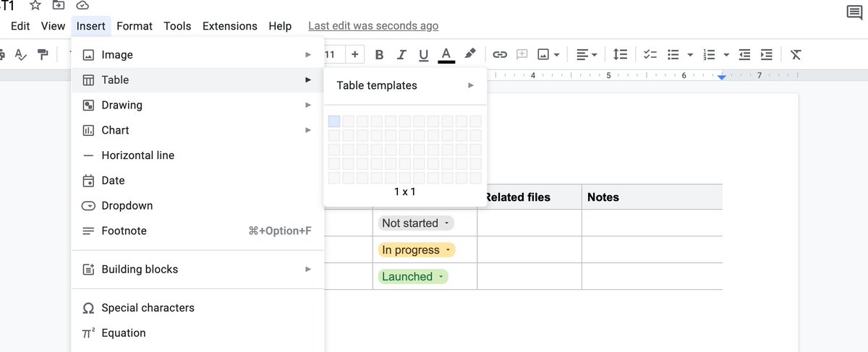Click the insert link icon

[x=500, y=54]
